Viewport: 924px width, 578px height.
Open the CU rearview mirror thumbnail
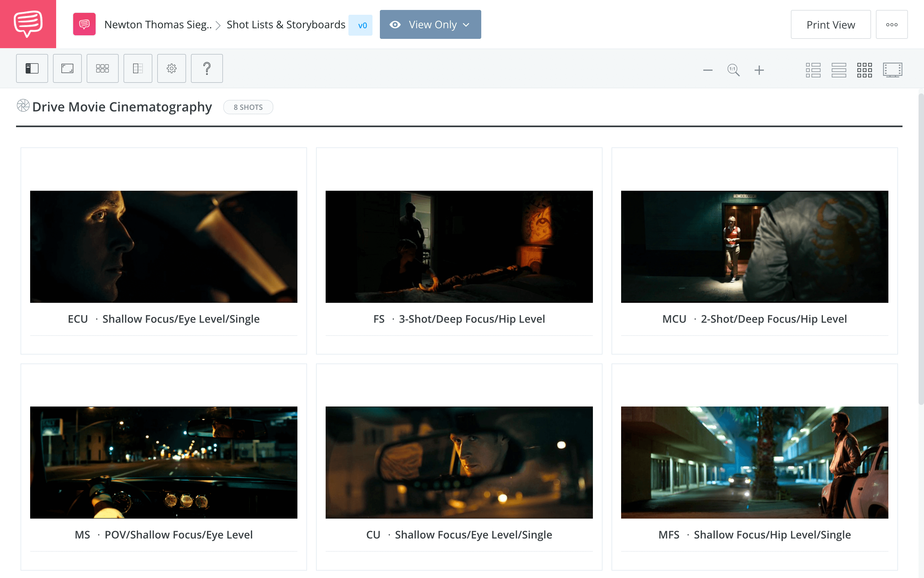[459, 462]
